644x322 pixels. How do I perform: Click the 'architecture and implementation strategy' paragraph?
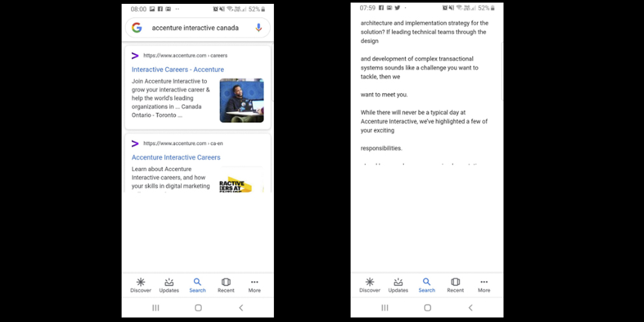[425, 32]
